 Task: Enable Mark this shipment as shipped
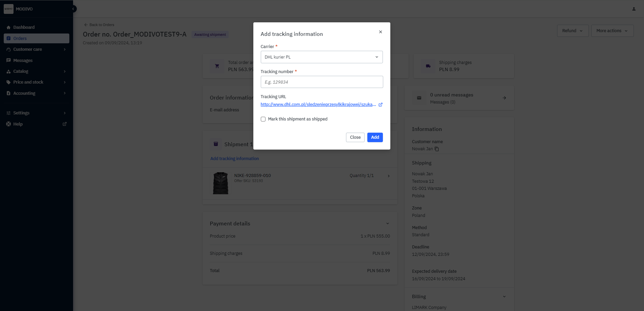click(263, 119)
